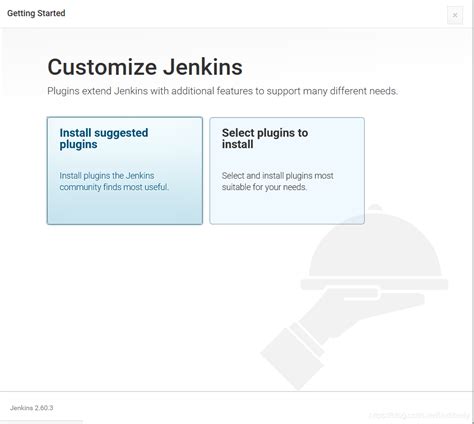The height and width of the screenshot is (424, 474).
Task: Click the small knob atop the platter dome
Action: pyautogui.click(x=375, y=208)
